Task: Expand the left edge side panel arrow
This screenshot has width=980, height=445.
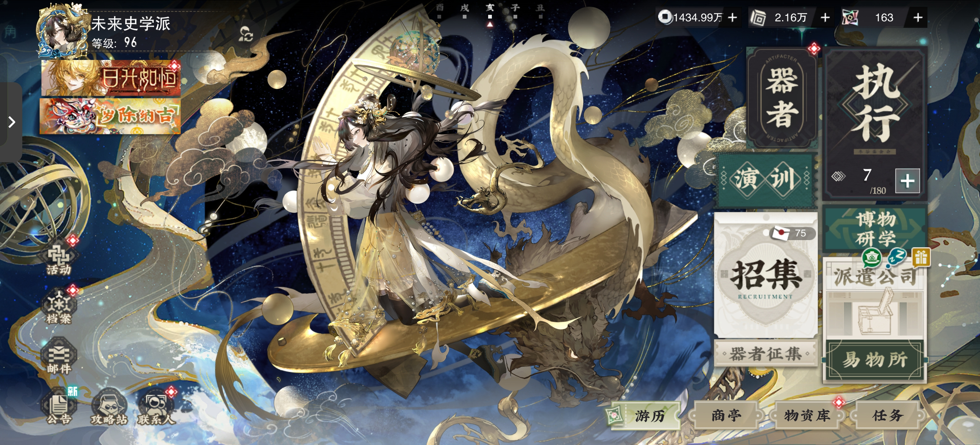Action: click(11, 122)
